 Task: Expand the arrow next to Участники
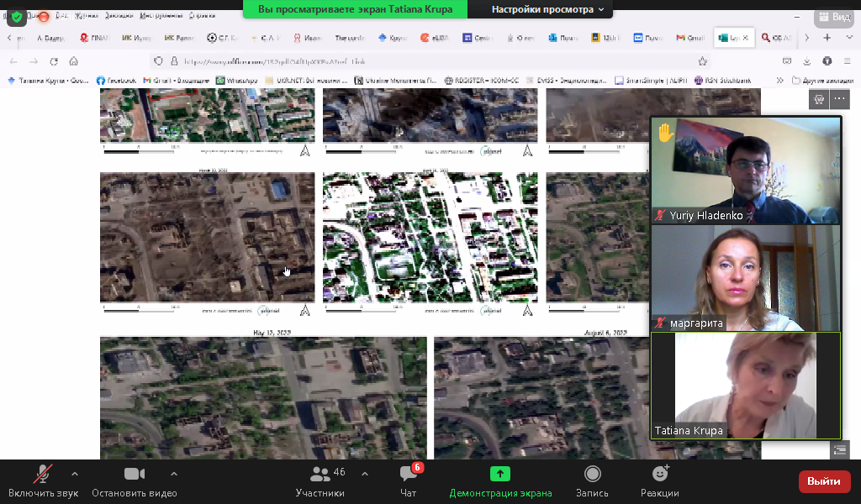point(365,474)
